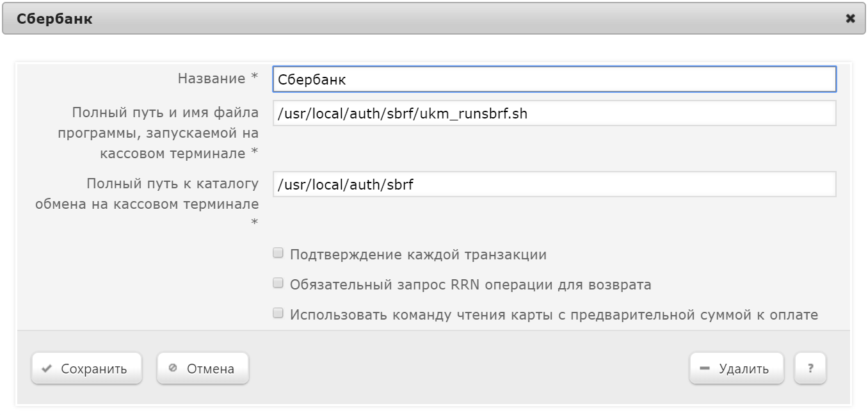The image size is (868, 415).
Task: Toggle Обязательный запрос RRN checkbox
Action: tap(278, 283)
